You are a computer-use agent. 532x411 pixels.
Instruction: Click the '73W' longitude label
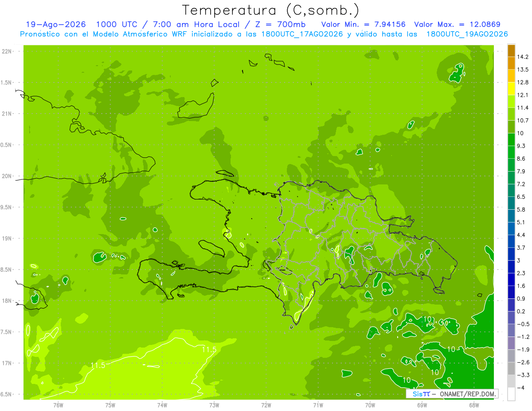214,405
